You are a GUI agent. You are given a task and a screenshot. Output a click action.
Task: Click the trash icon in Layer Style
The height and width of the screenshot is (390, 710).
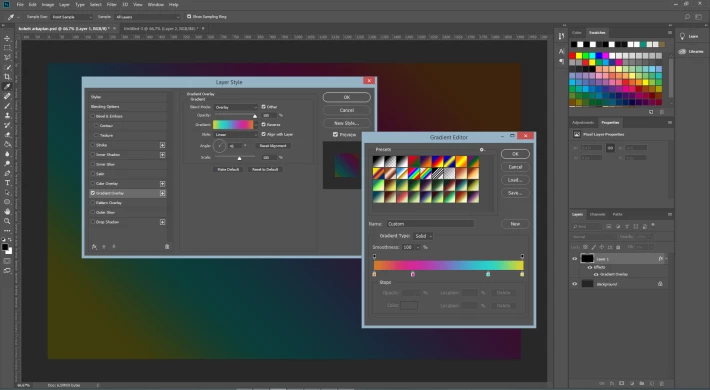point(167,246)
